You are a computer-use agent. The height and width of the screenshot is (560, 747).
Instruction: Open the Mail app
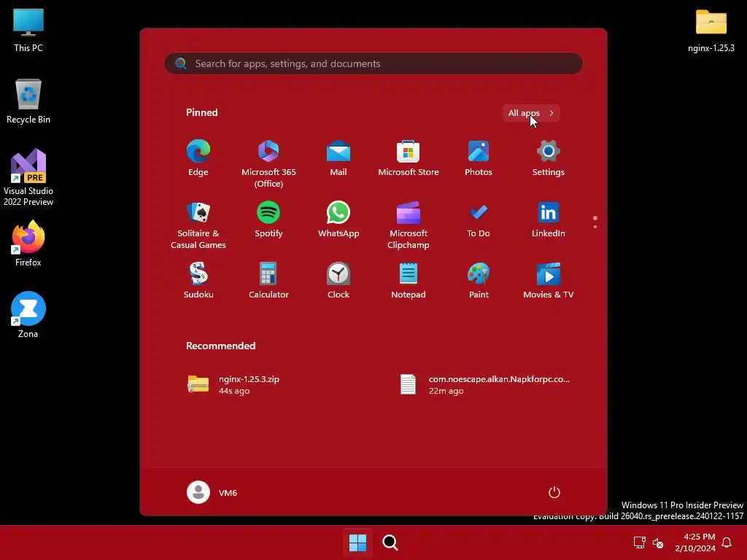(338, 158)
